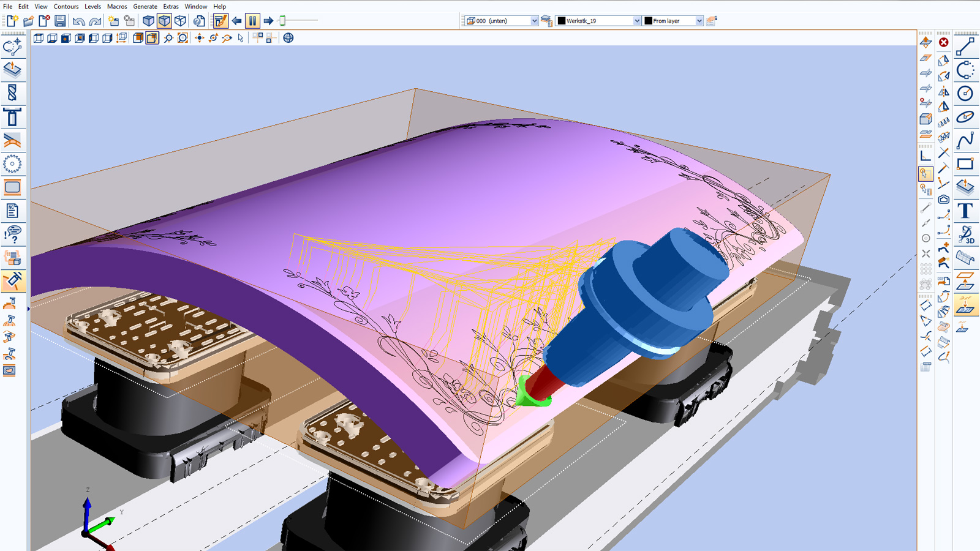Viewport: 980px width, 551px height.
Task: Select the Text tool
Action: (965, 211)
